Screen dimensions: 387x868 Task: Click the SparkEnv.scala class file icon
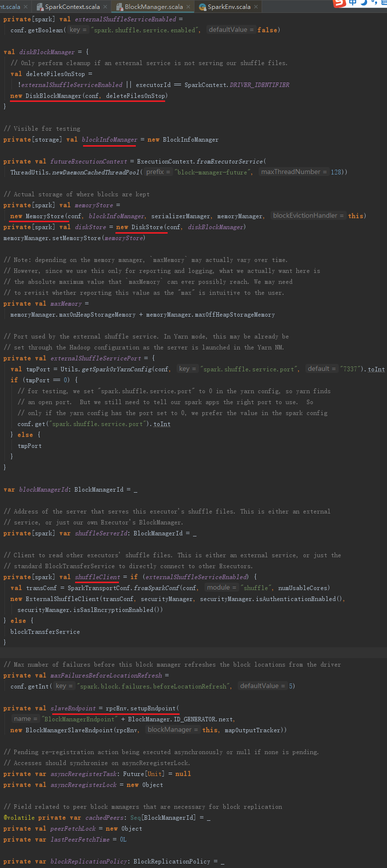tap(202, 7)
